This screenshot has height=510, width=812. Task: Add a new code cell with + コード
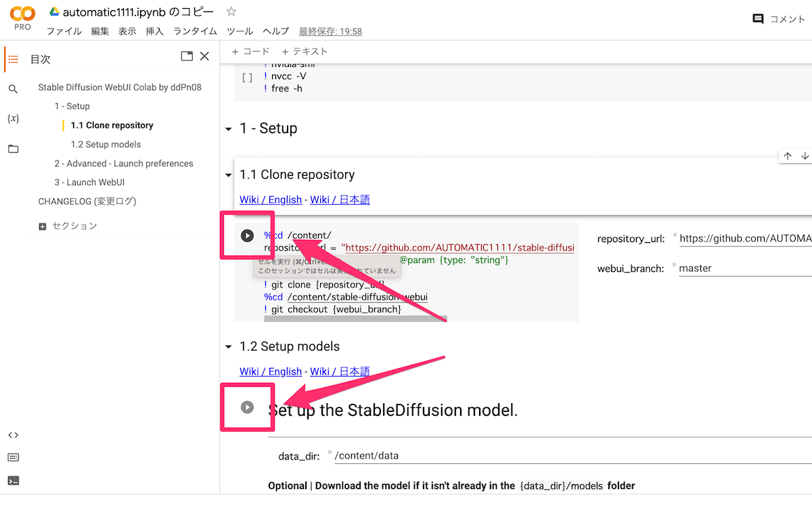click(x=250, y=51)
